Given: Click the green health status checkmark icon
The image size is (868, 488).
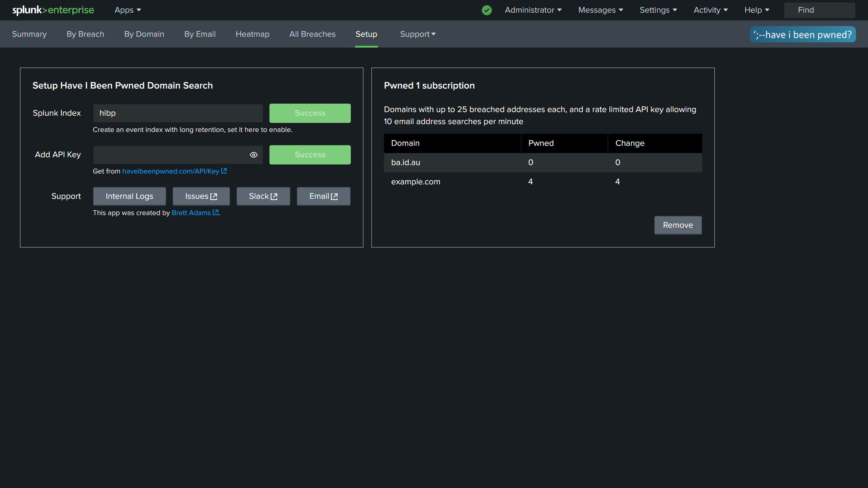Looking at the screenshot, I should coord(486,10).
